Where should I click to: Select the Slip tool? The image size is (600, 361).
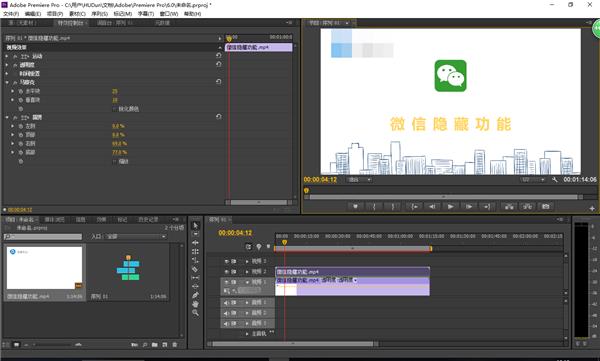pos(196,278)
